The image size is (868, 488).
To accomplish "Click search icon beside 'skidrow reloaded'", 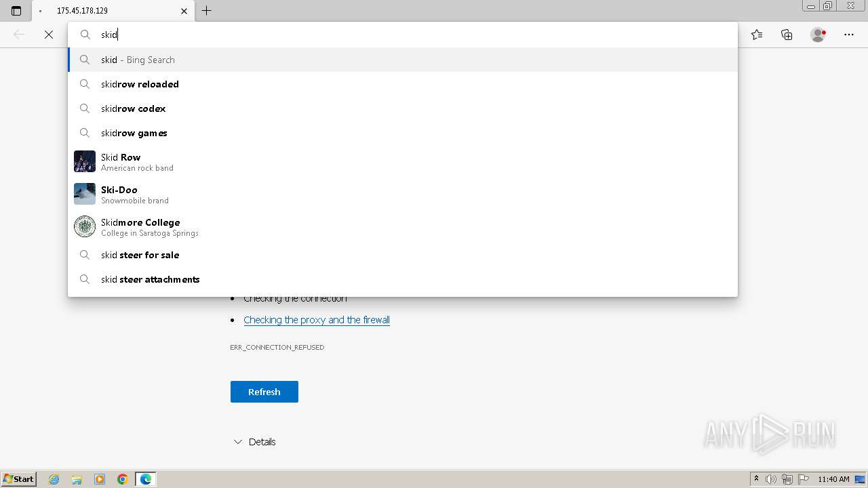I will [85, 84].
